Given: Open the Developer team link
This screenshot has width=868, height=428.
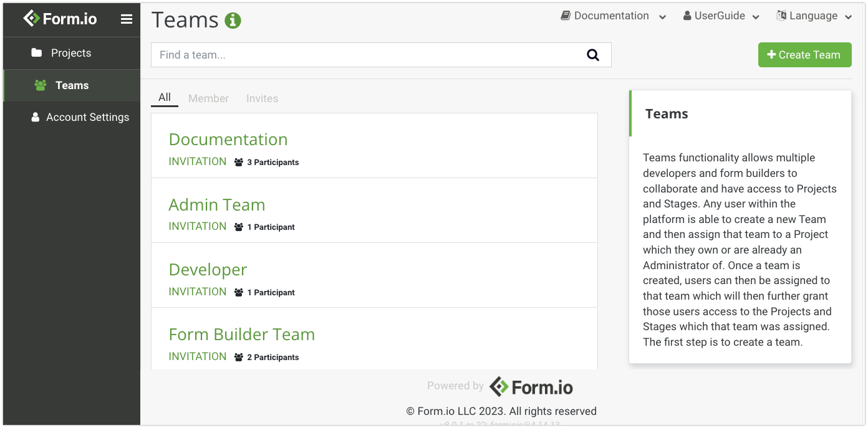Looking at the screenshot, I should [208, 269].
